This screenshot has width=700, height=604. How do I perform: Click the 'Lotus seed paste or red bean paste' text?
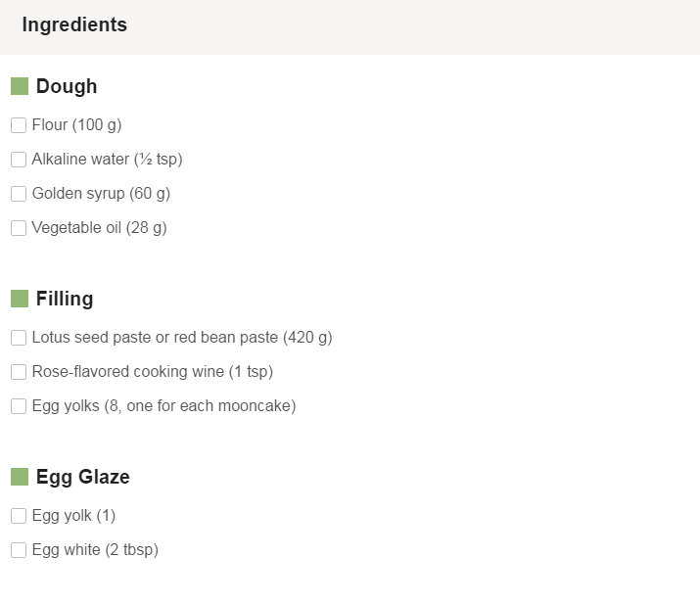pyautogui.click(x=155, y=338)
